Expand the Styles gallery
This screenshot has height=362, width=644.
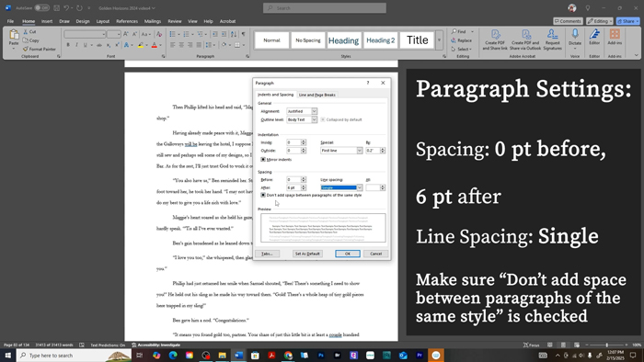[439, 40]
